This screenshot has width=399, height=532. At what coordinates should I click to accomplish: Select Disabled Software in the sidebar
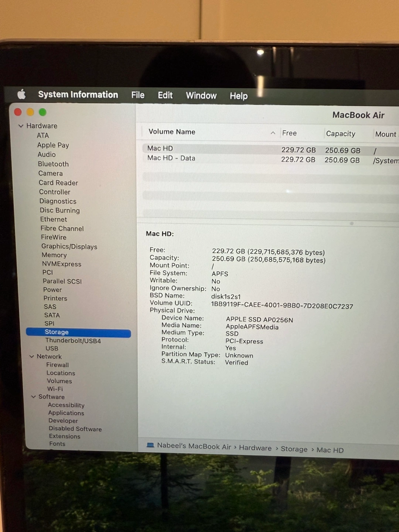coord(75,429)
